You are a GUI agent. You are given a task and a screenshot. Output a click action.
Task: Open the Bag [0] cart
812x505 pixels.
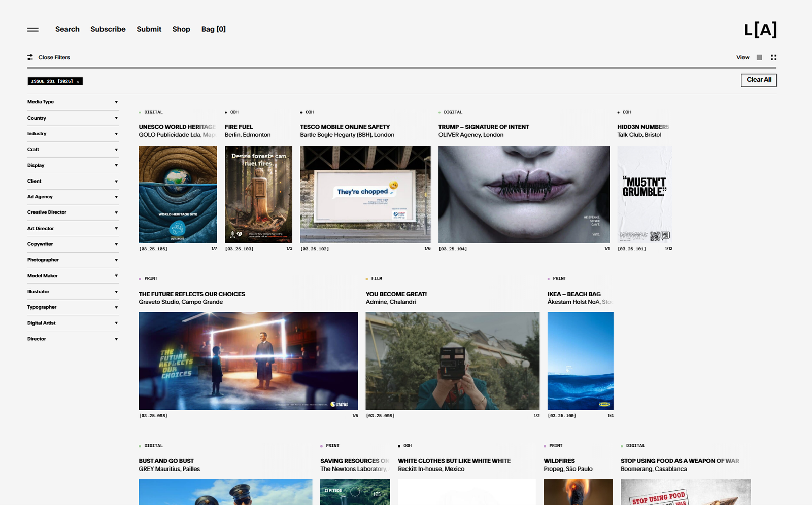pyautogui.click(x=213, y=29)
